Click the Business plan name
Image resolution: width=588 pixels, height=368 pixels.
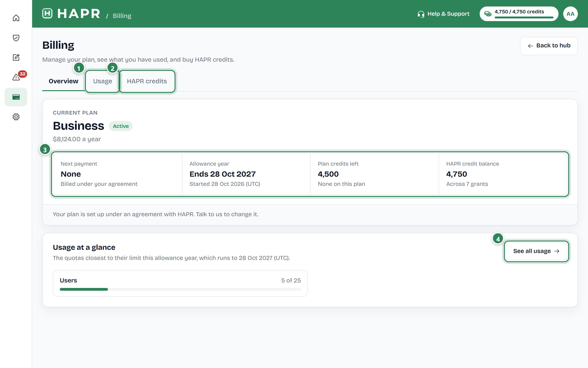[79, 126]
